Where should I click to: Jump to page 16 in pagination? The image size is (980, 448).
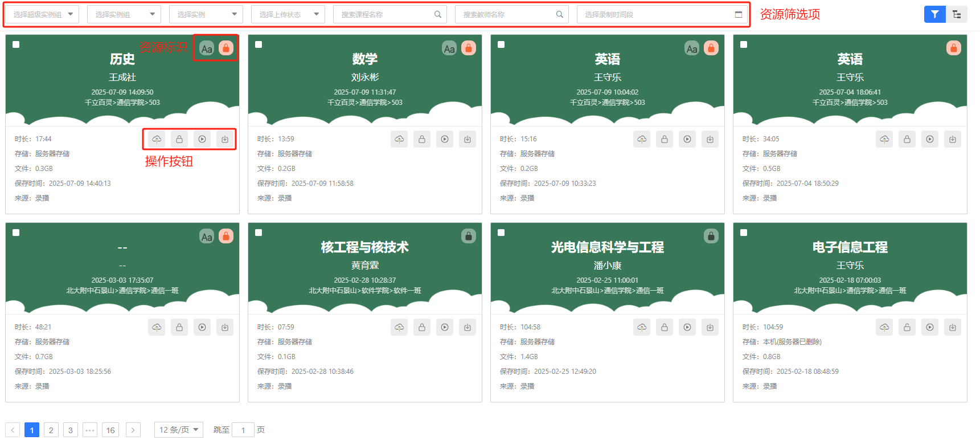coord(110,430)
